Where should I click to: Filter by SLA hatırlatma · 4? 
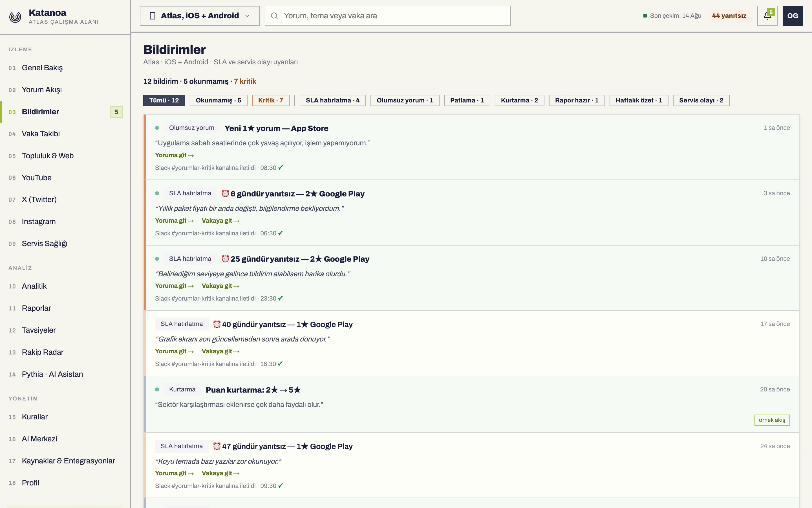click(x=332, y=100)
